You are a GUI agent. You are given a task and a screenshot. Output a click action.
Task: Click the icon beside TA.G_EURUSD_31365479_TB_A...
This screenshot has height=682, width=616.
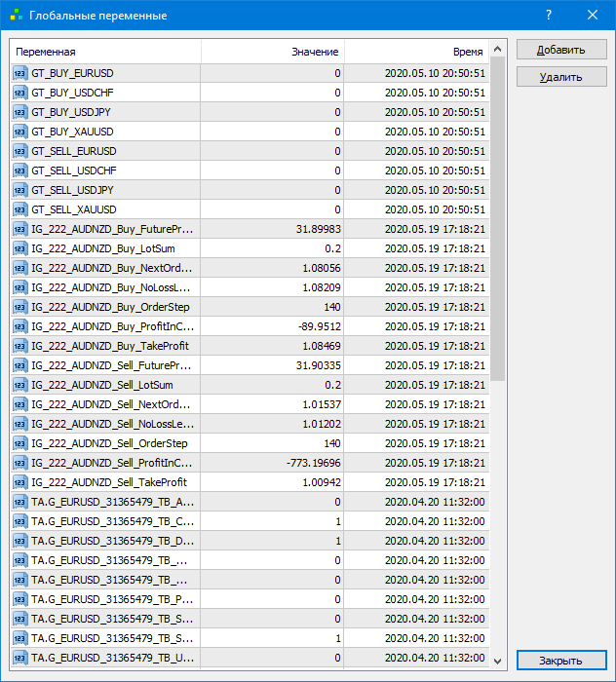click(x=20, y=502)
